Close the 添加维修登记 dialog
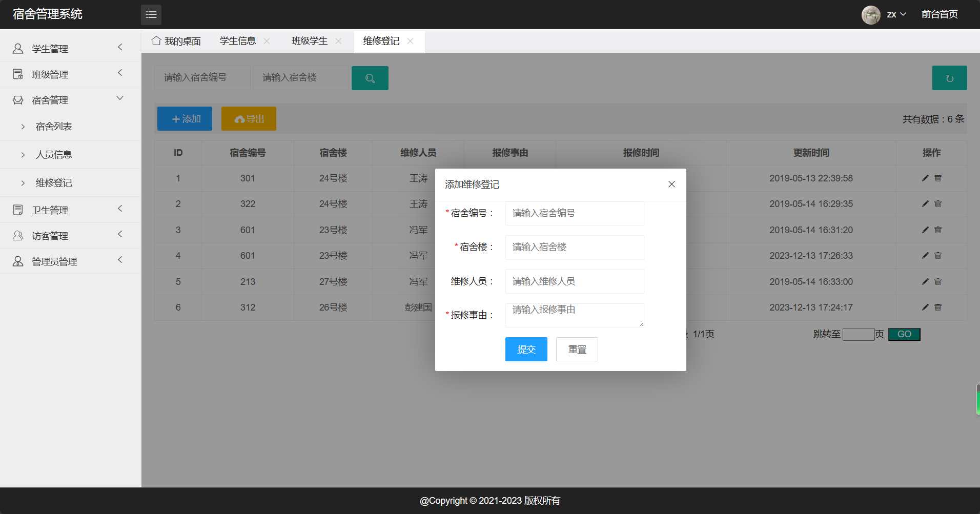980x514 pixels. (x=671, y=184)
